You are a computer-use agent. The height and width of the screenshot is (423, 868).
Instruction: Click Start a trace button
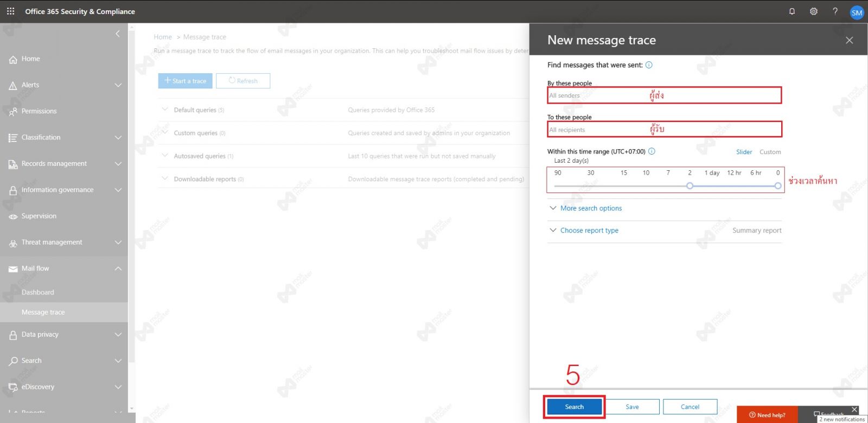186,81
